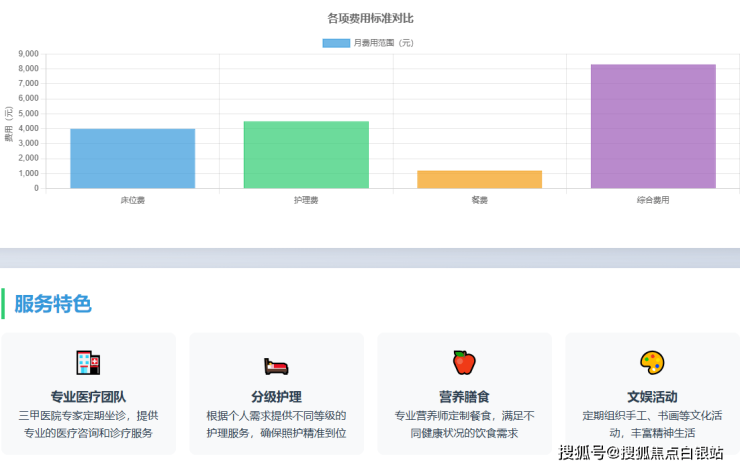The image size is (740, 469).
Task: Click the chart title 各项费用标准对比
Action: click(x=370, y=18)
